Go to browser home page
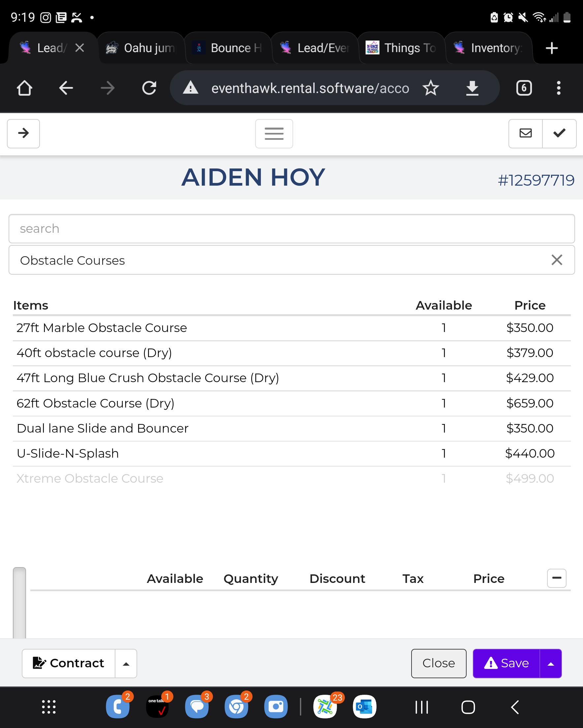 click(24, 88)
